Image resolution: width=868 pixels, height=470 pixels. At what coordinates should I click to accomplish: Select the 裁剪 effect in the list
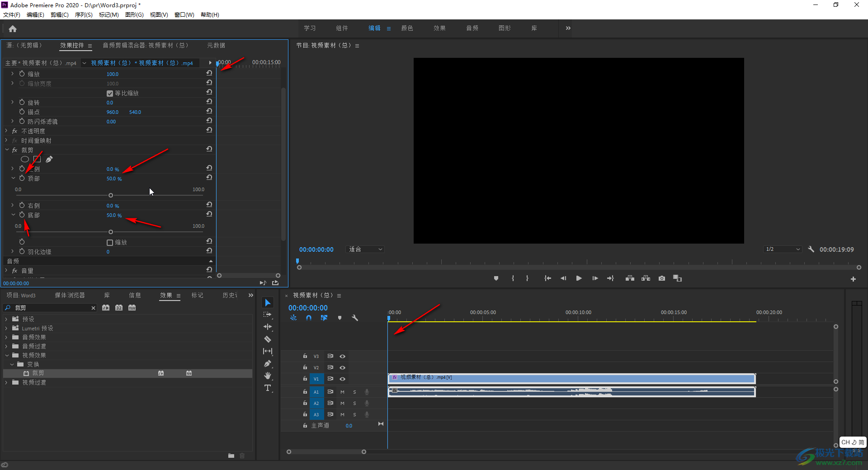coord(38,373)
